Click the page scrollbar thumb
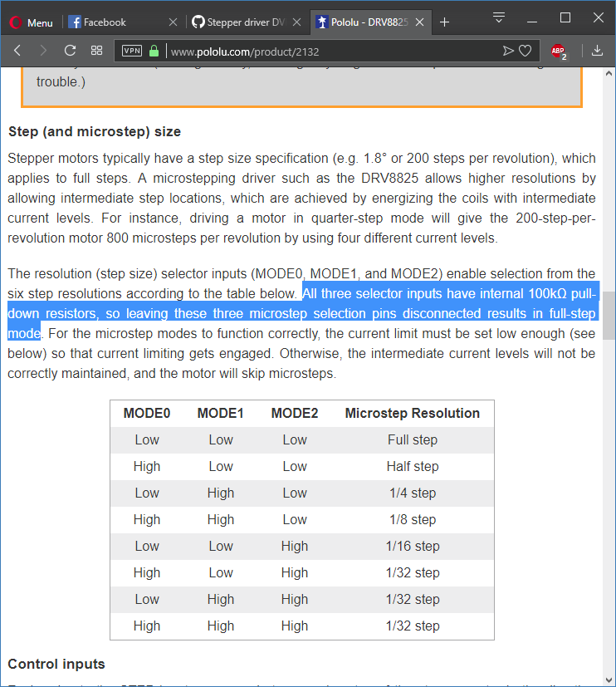Screen dimensions: 616x687 (x=609, y=316)
